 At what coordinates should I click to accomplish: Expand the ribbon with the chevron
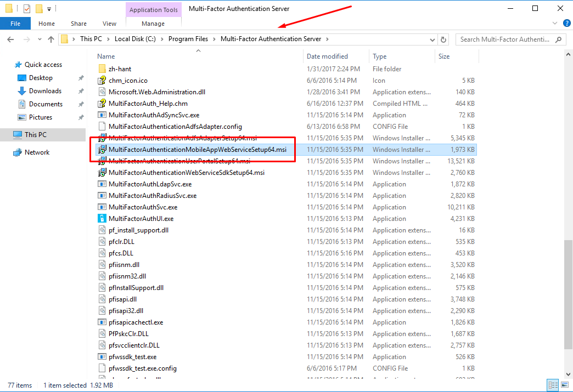(555, 24)
